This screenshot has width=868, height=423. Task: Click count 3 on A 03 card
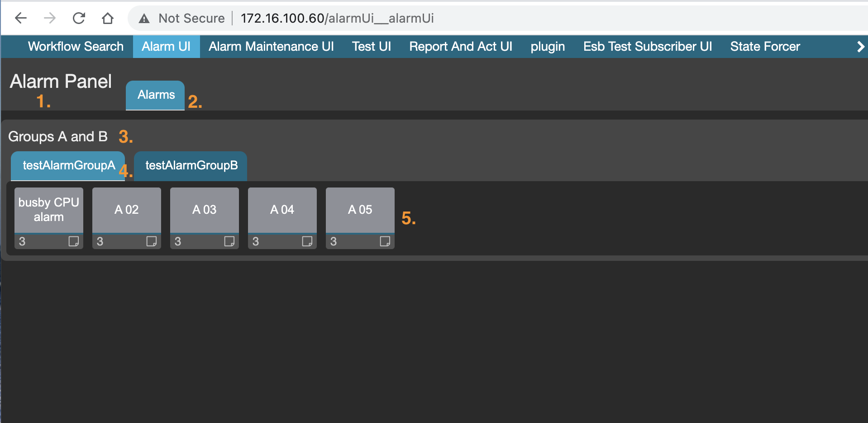(178, 241)
